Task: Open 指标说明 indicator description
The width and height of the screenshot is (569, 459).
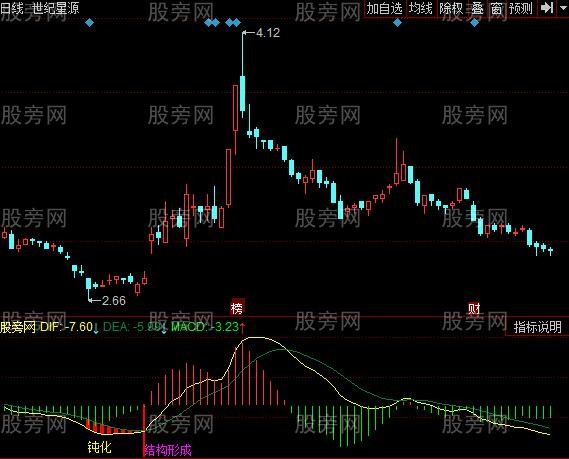Action: [x=537, y=327]
